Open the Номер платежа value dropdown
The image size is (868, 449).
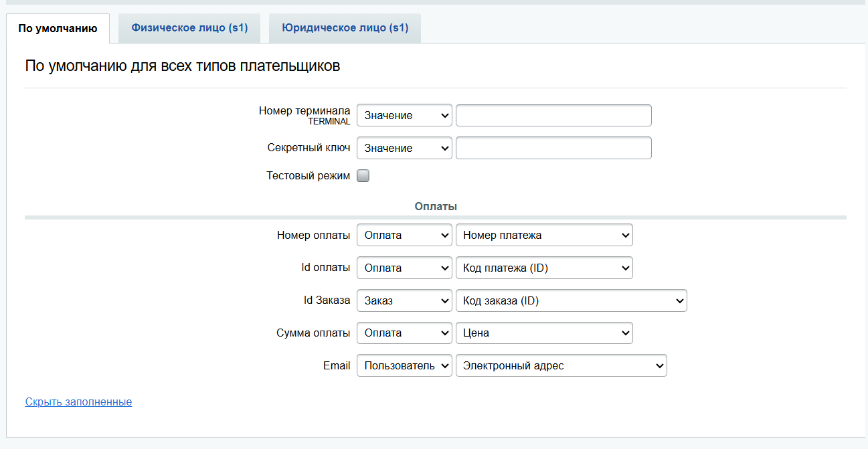click(x=544, y=236)
